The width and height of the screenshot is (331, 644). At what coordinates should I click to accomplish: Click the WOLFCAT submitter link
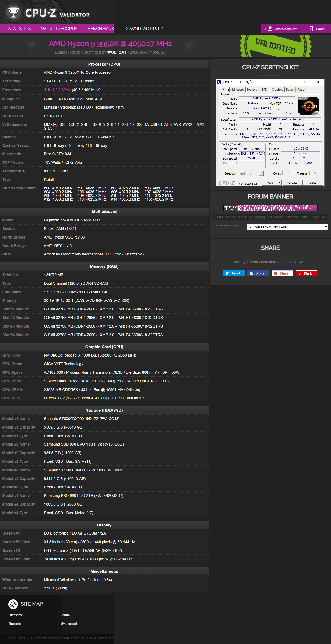pyautogui.click(x=117, y=52)
